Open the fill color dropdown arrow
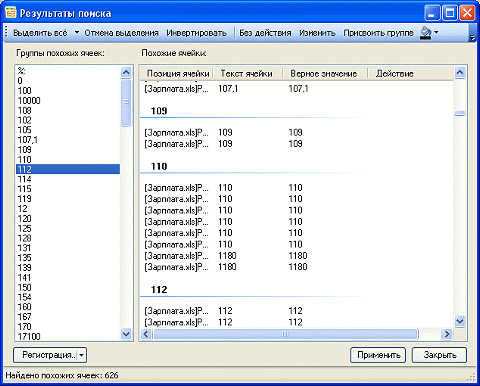480x386 pixels. pos(436,33)
